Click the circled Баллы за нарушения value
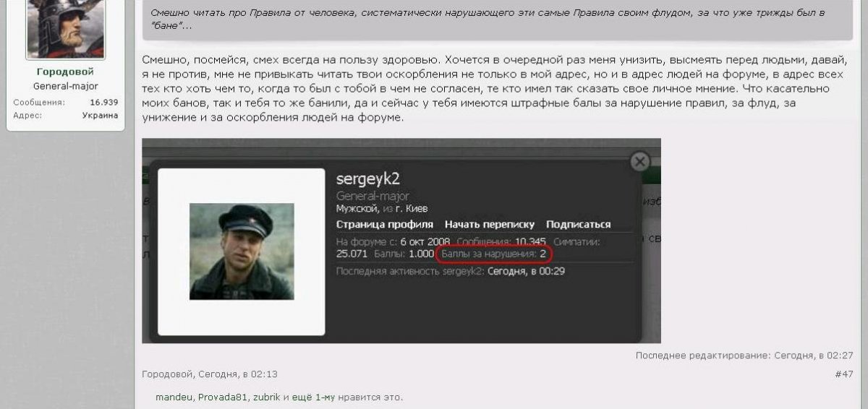This screenshot has height=409, width=868. [542, 254]
